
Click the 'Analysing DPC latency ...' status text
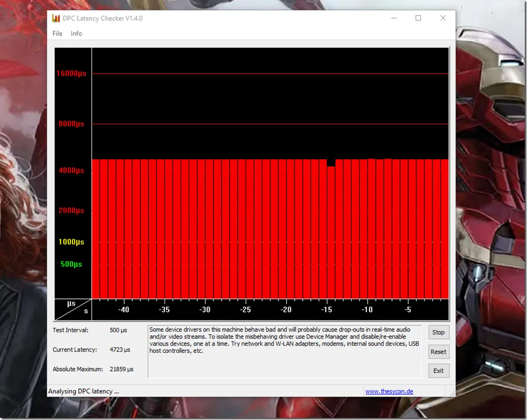tap(83, 391)
